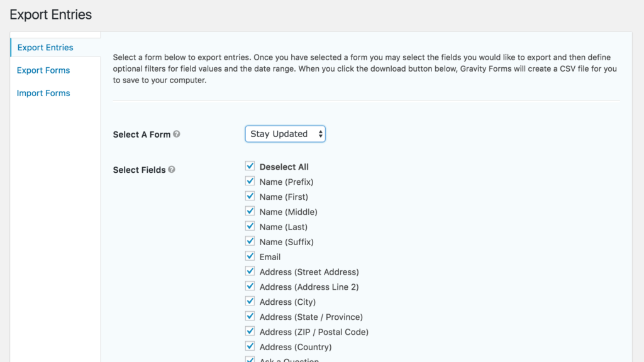Screen dimensions: 644x362
Task: Click help icon next to Select Fields
Action: (172, 170)
